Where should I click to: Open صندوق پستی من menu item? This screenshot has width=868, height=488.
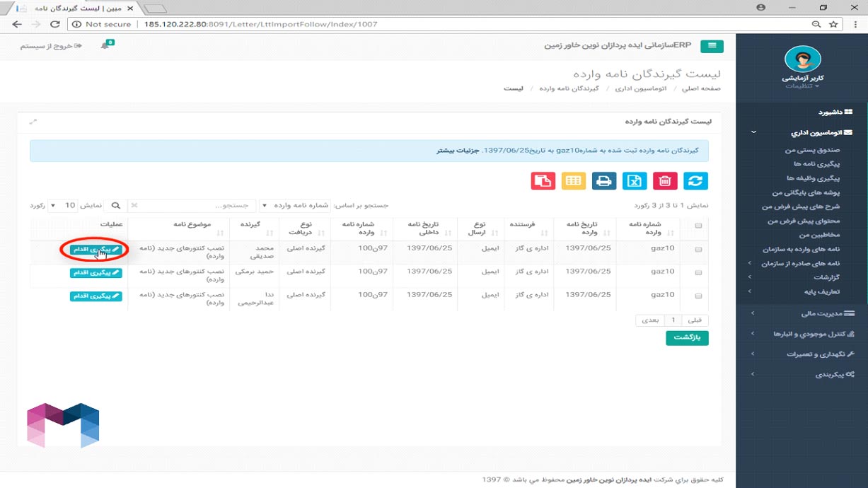click(x=811, y=150)
